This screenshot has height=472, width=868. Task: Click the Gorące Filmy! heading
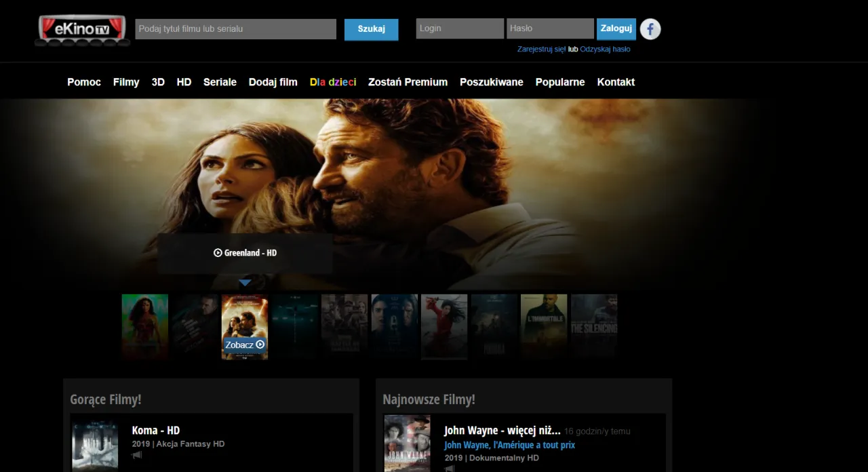(x=106, y=399)
